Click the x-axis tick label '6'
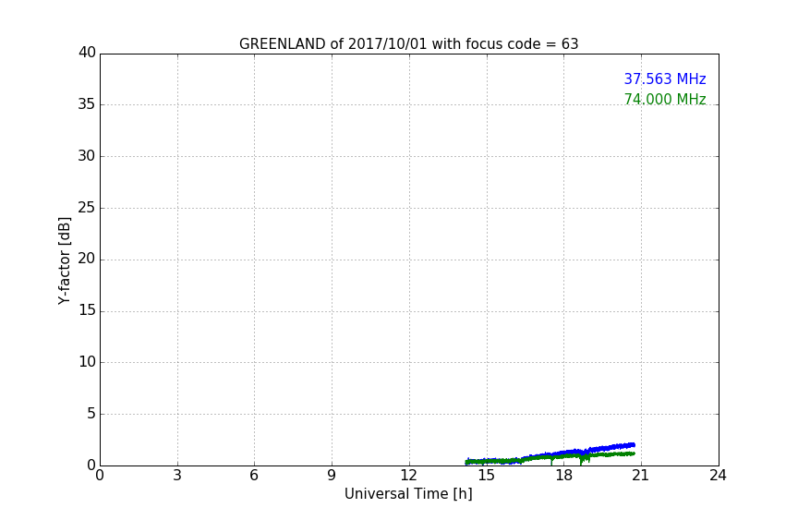This screenshot has width=798, height=532. [x=254, y=476]
